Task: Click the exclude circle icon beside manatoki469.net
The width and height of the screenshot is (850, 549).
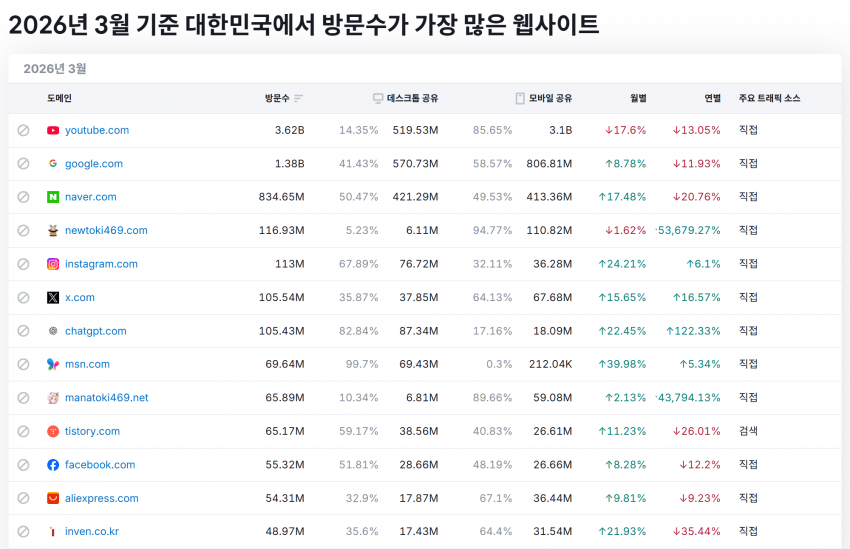Action: pyautogui.click(x=23, y=398)
